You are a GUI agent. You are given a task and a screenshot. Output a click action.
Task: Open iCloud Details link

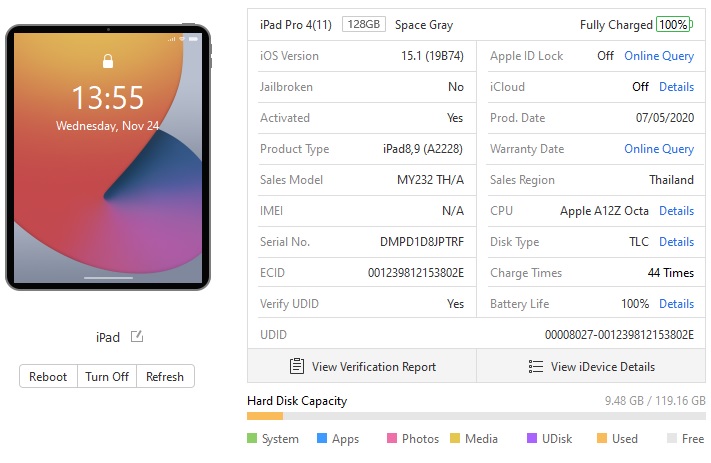point(676,87)
